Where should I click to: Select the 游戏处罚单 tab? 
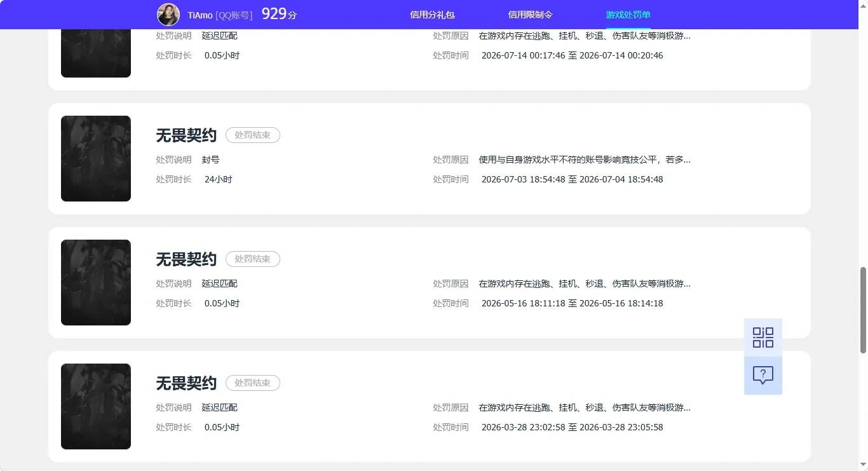click(628, 15)
